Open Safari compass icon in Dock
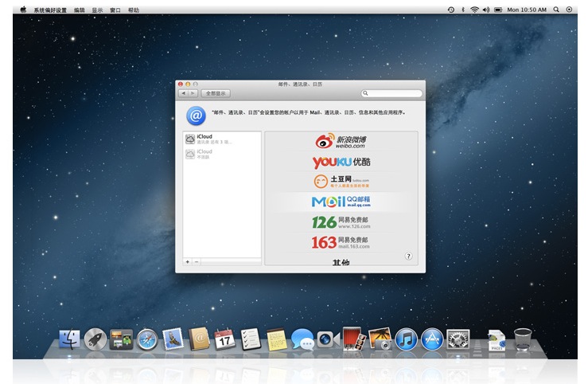 [147, 339]
